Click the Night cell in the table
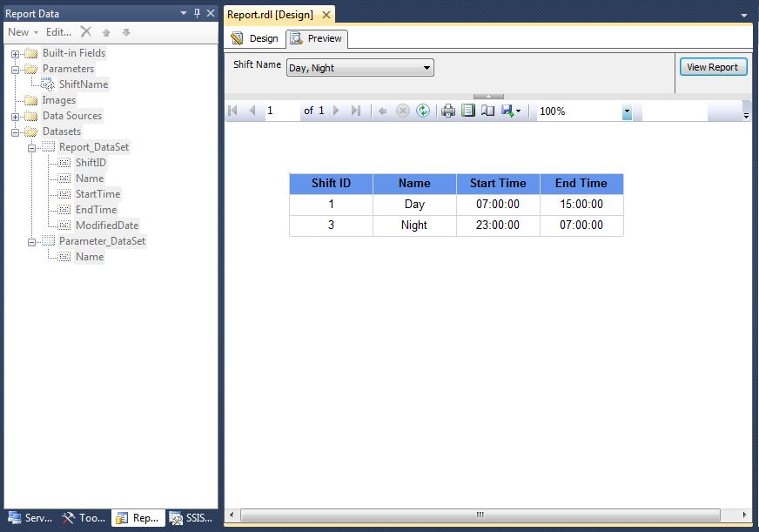Image resolution: width=759 pixels, height=532 pixels. [414, 226]
